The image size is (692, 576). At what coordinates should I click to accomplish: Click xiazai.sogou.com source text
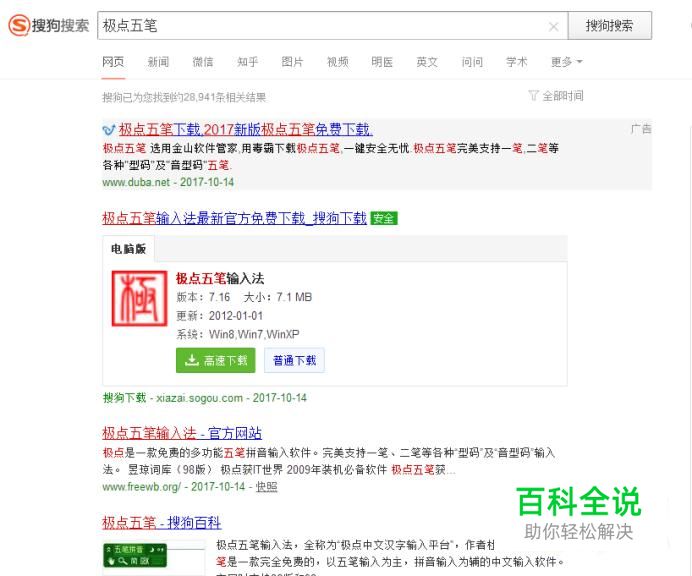coord(199,398)
